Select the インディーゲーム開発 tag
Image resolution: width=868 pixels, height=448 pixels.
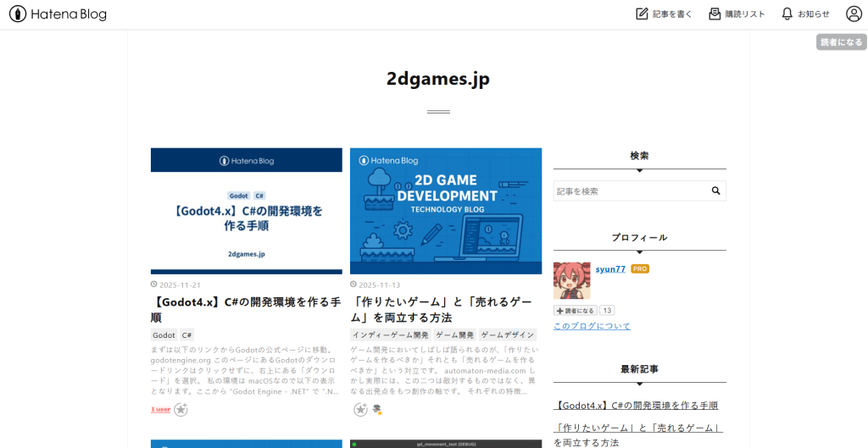(x=390, y=335)
